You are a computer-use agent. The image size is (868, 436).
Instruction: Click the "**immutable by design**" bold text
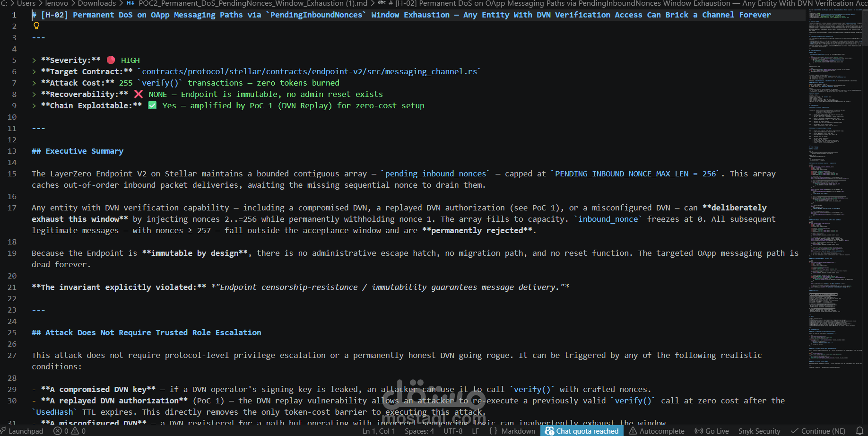[195, 253]
